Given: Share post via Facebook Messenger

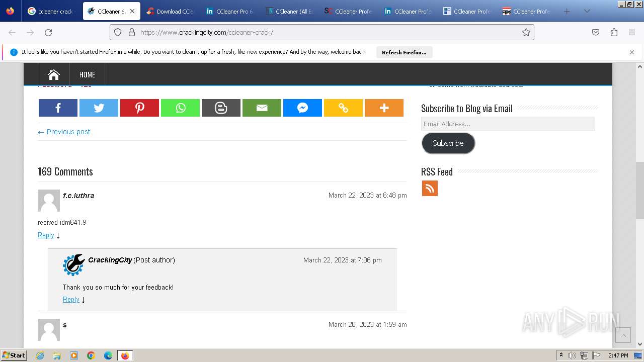Looking at the screenshot, I should click(302, 108).
